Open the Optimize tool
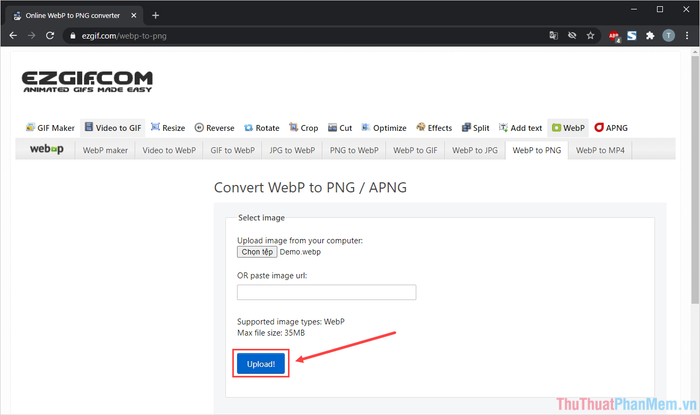The width and height of the screenshot is (700, 415). [384, 128]
